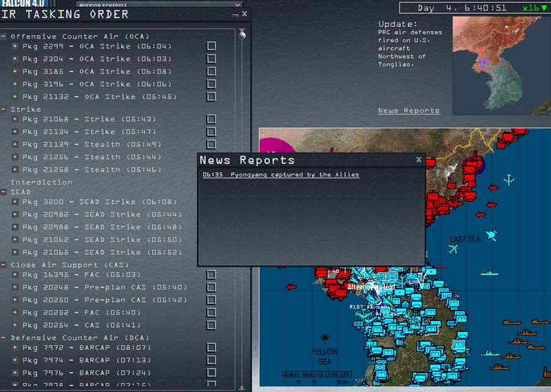551x392 pixels.
Task: Select cyan aircraft icon near East Sea label
Action: click(453, 249)
